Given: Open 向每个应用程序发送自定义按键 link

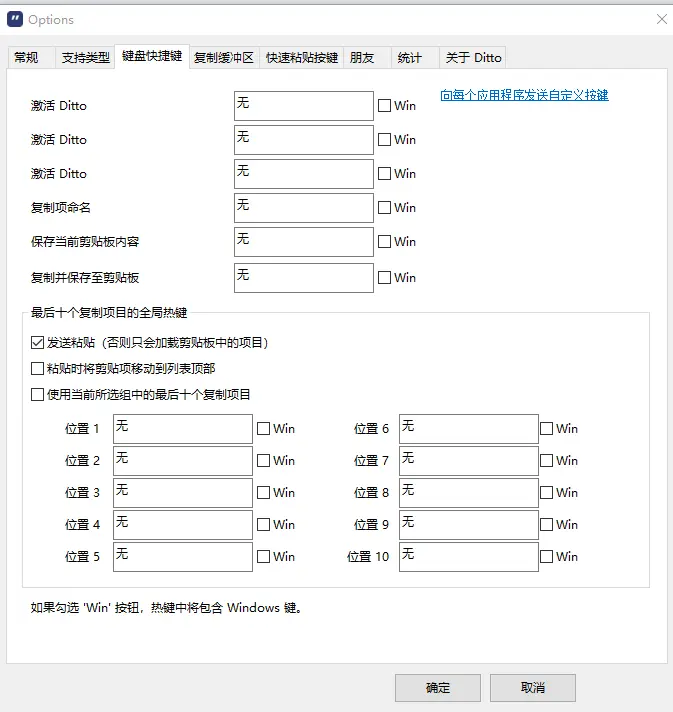Looking at the screenshot, I should pos(524,95).
